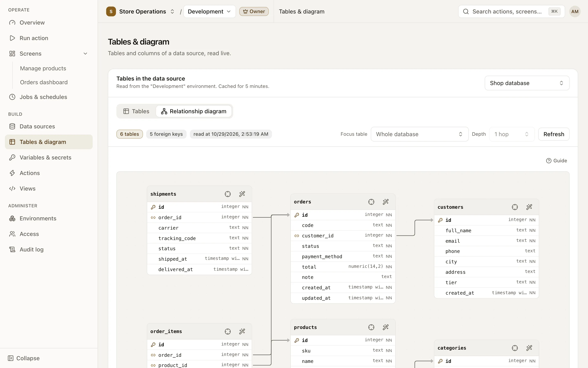Viewport: 588px width, 368px height.
Task: Click the magic wand icon on orders table
Action: coord(386,202)
